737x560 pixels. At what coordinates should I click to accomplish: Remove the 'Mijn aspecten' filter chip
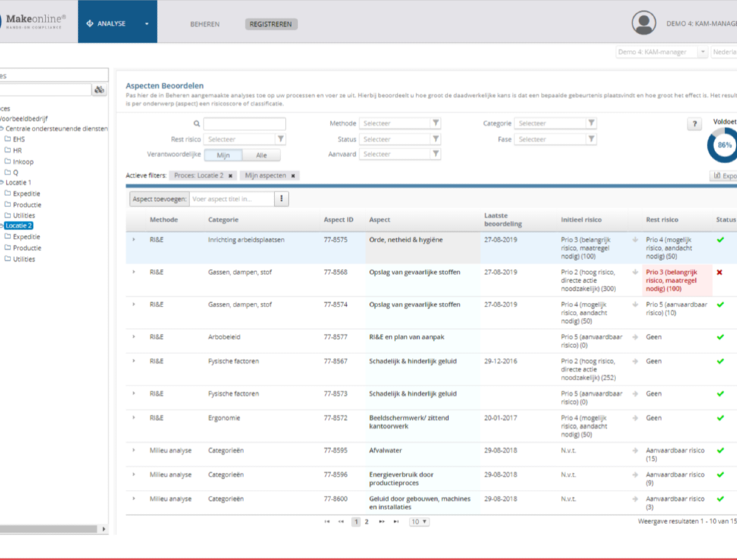coord(293,176)
